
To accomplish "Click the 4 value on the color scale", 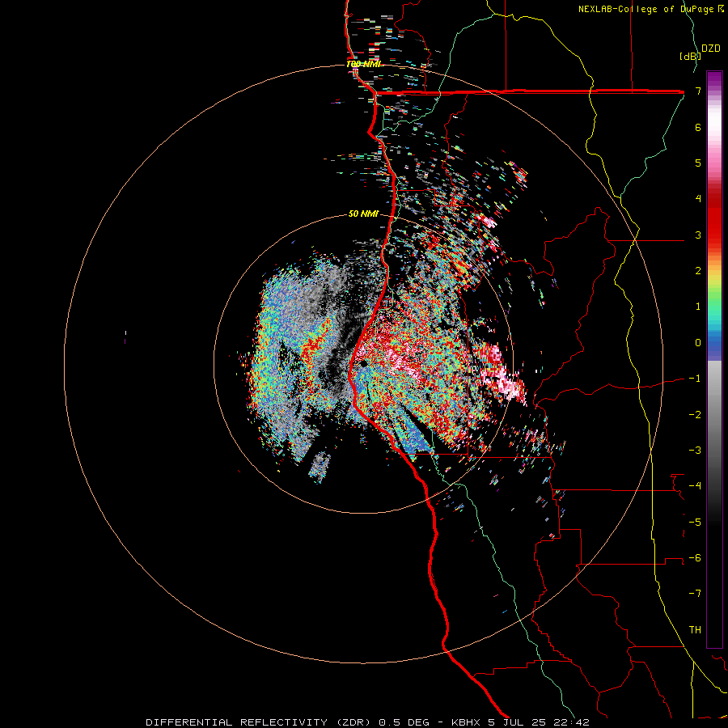I will [698, 199].
